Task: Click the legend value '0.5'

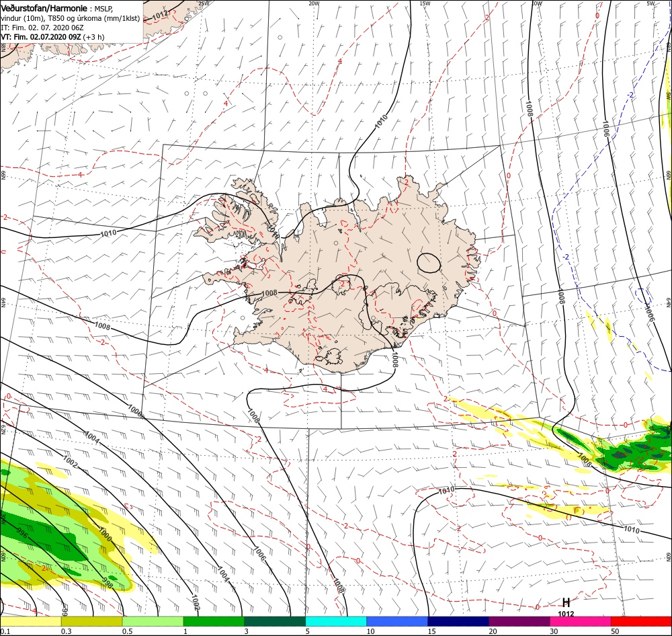Action: (127, 631)
